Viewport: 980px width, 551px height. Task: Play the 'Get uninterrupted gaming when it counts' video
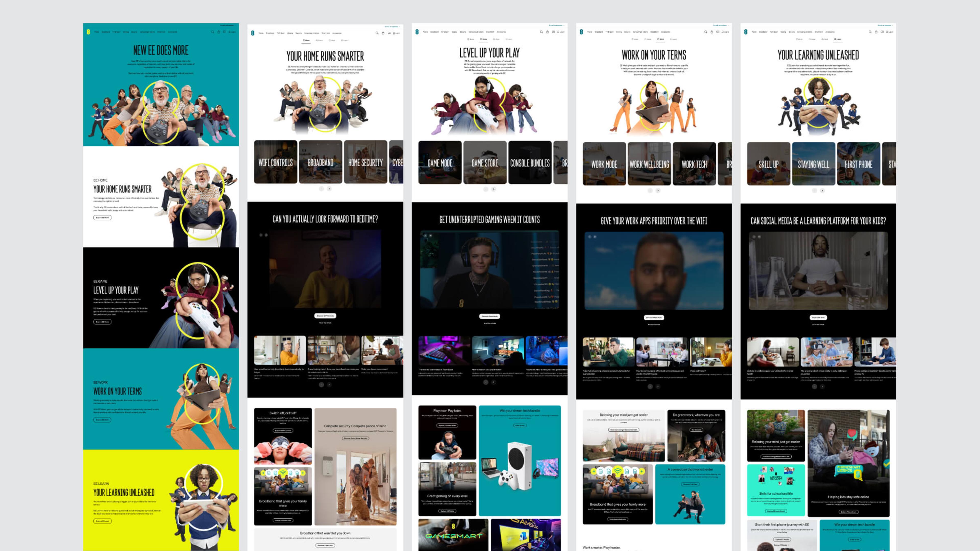coord(490,269)
